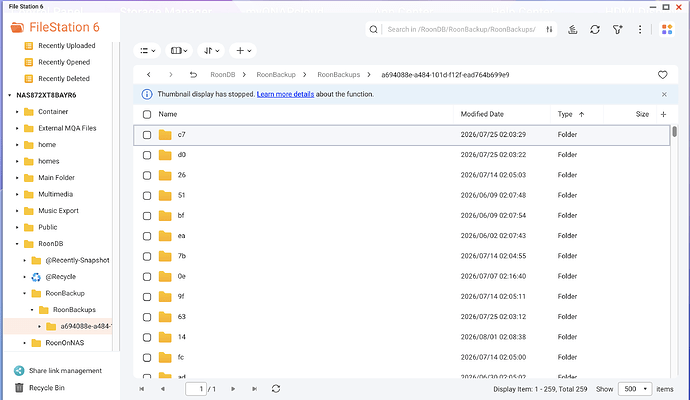690x400 pixels.
Task: Go to last page in pager
Action: 254,389
